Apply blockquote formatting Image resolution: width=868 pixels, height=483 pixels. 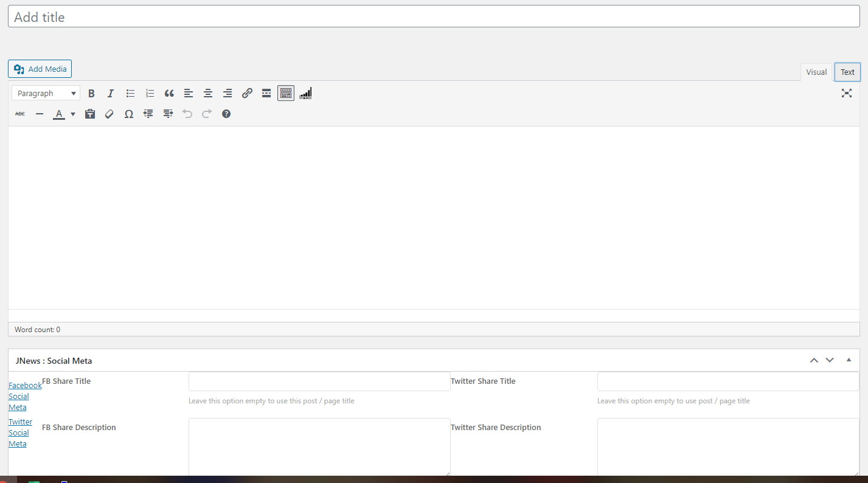pyautogui.click(x=169, y=93)
